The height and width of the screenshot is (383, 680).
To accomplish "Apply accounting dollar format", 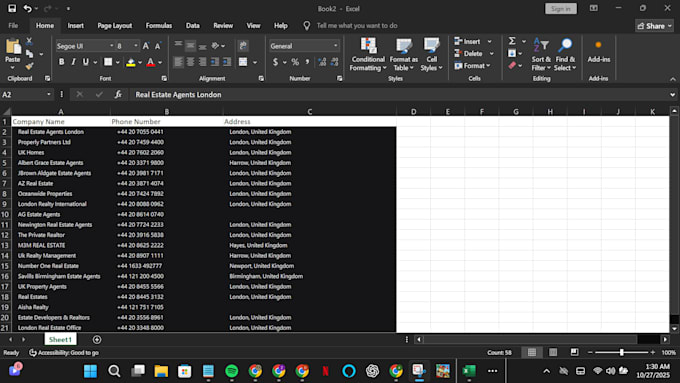I will [x=275, y=62].
